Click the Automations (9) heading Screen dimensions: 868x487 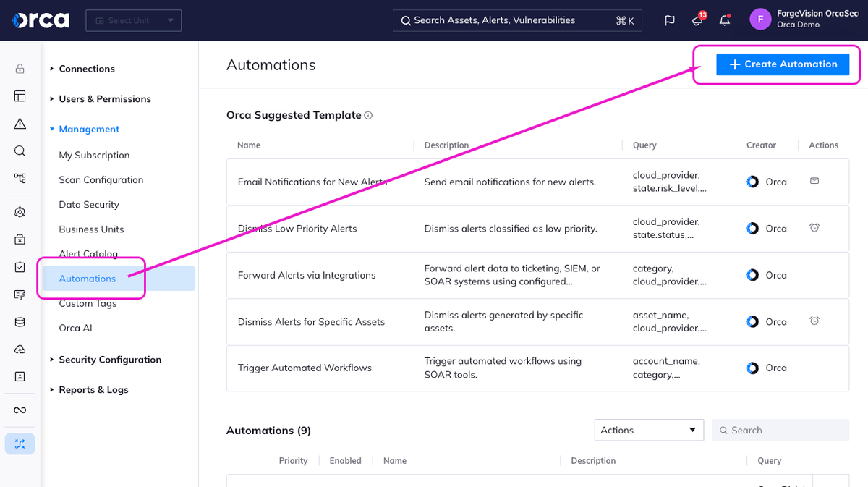pos(268,431)
